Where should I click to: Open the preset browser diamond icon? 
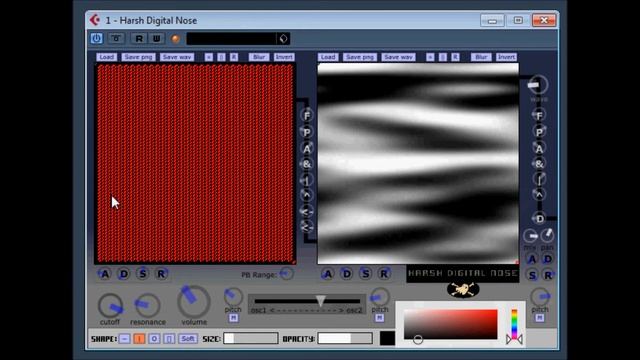[x=283, y=38]
